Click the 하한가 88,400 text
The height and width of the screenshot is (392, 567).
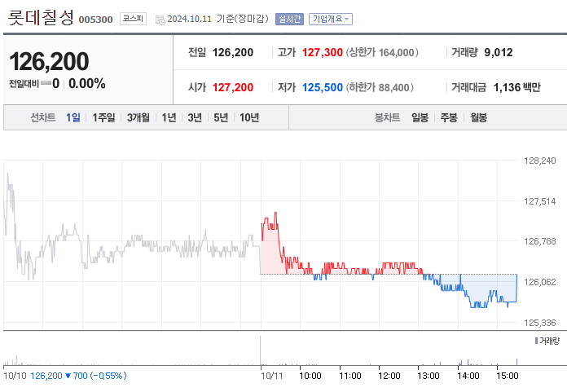click(x=380, y=87)
